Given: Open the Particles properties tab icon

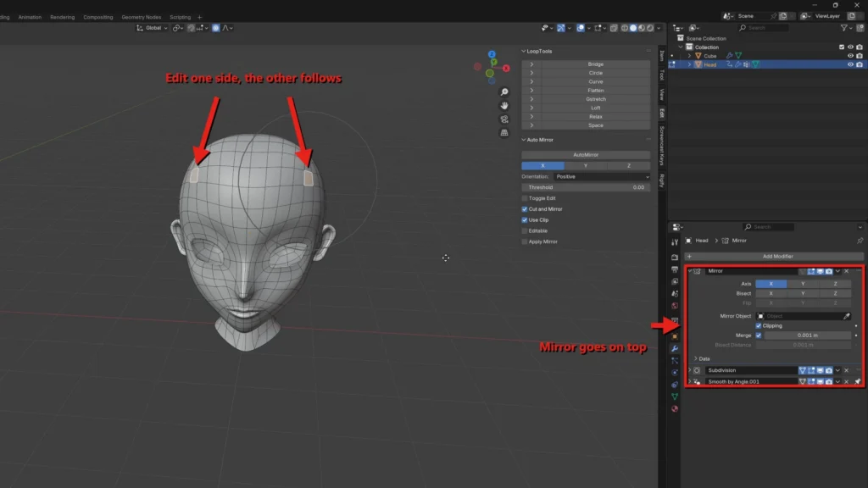Looking at the screenshot, I should 675,361.
